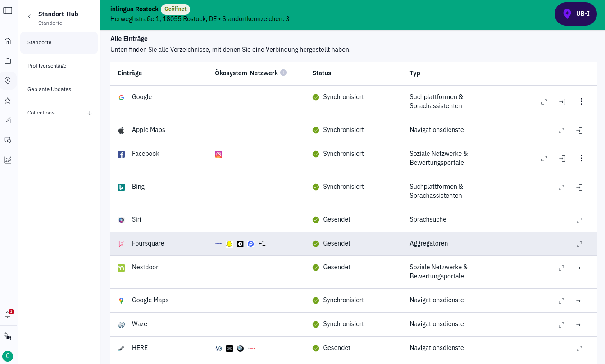Click the Sprachsuche type in Siri row

pyautogui.click(x=428, y=219)
